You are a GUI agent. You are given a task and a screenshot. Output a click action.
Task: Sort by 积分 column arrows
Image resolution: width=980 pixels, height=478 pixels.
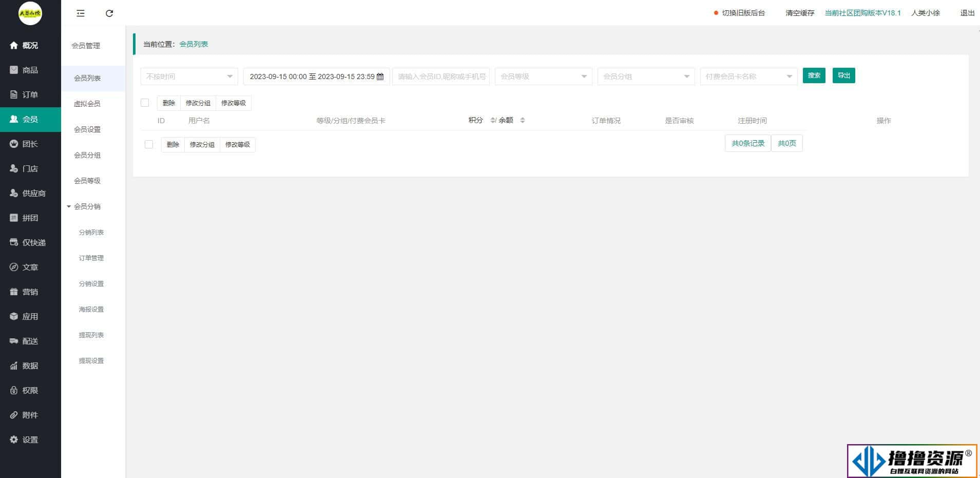pyautogui.click(x=493, y=120)
